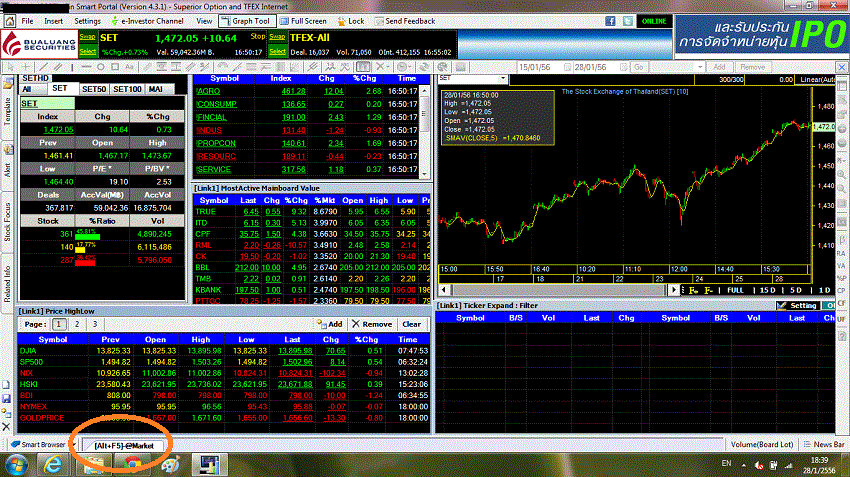
Task: Go to page 2 of Price HighLow
Action: click(x=77, y=324)
